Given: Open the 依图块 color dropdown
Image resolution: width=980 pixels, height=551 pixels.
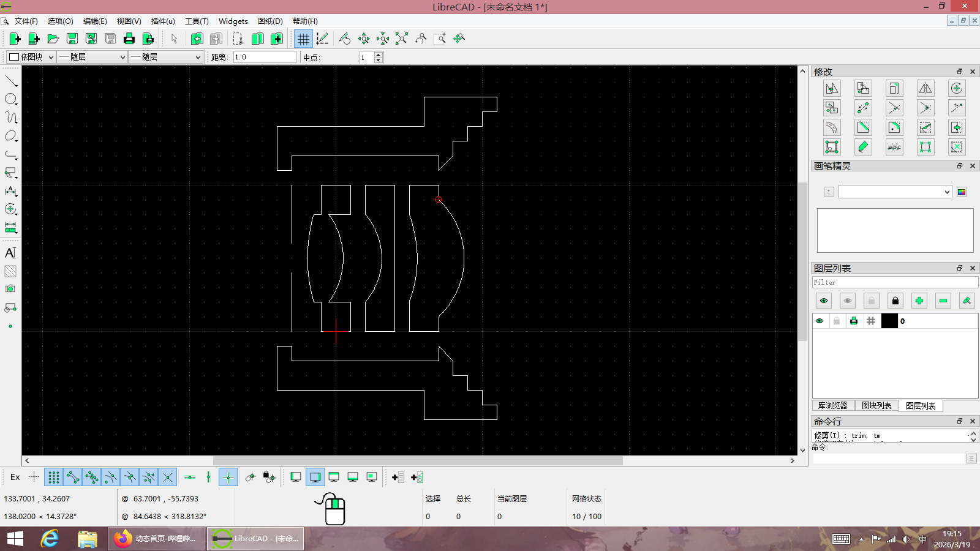Looking at the screenshot, I should [31, 57].
